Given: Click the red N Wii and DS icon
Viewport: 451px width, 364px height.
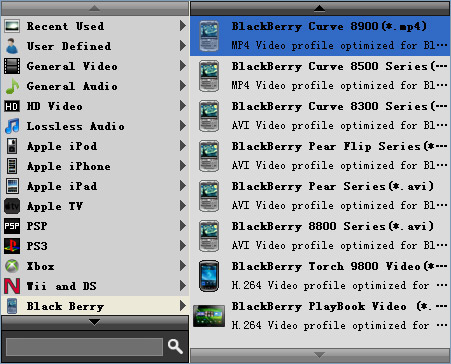Looking at the screenshot, I should pyautogui.click(x=12, y=286).
